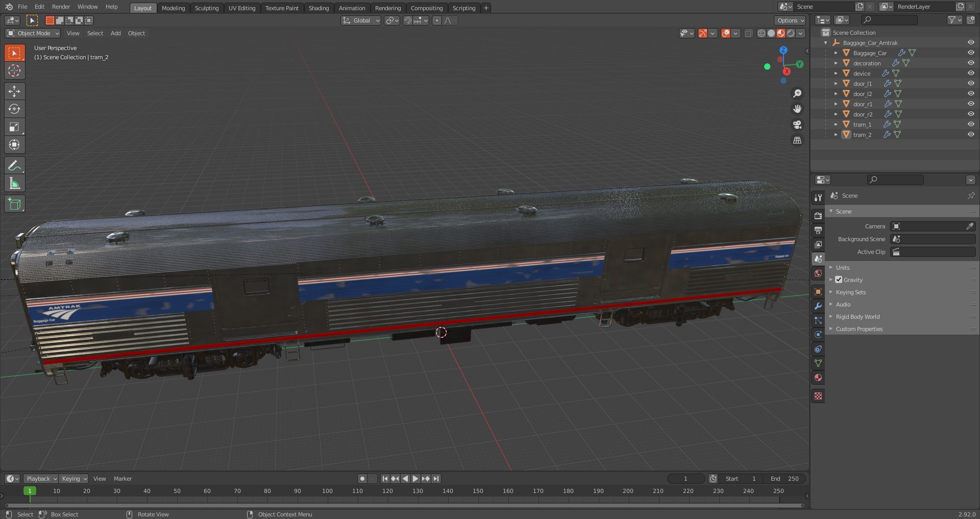This screenshot has height=519, width=980.
Task: Click the auto keying record button
Action: 362,479
